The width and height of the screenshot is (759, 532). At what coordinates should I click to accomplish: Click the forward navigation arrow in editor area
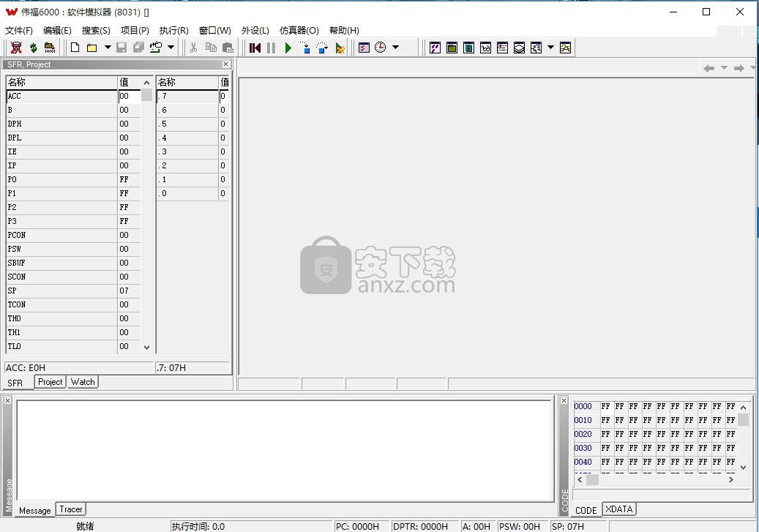(739, 68)
